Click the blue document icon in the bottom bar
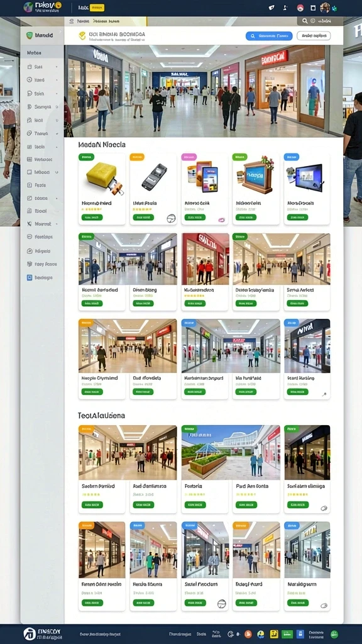 (300, 634)
